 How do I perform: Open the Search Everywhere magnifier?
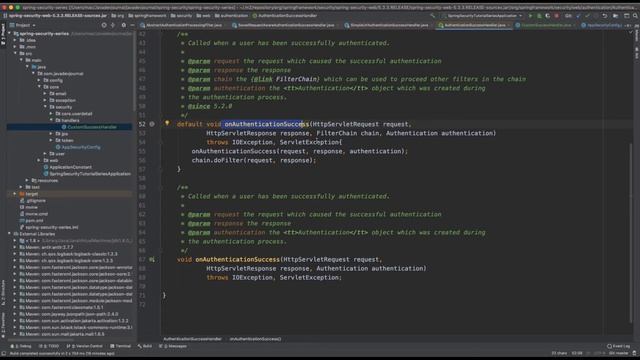(635, 16)
